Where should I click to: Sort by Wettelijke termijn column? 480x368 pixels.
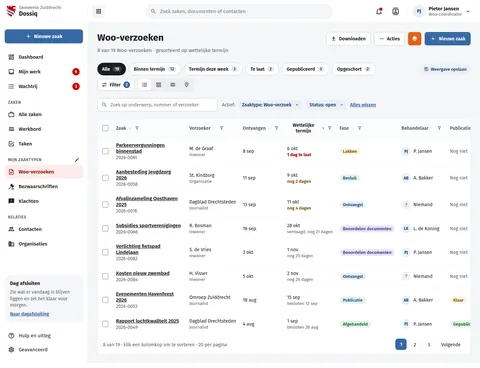tap(303, 128)
